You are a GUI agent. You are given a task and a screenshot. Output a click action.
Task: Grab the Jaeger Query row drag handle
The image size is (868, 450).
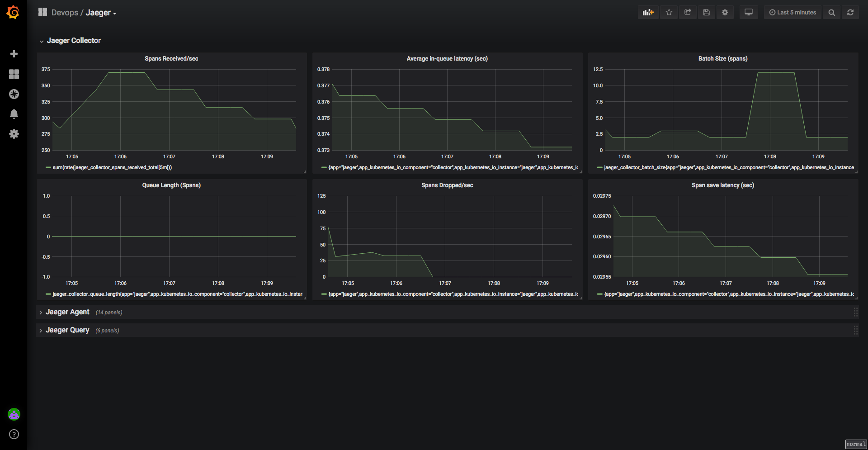(855, 330)
